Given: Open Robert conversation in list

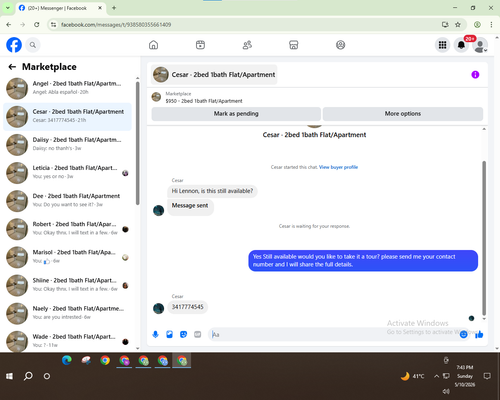Looking at the screenshot, I should [x=68, y=229].
